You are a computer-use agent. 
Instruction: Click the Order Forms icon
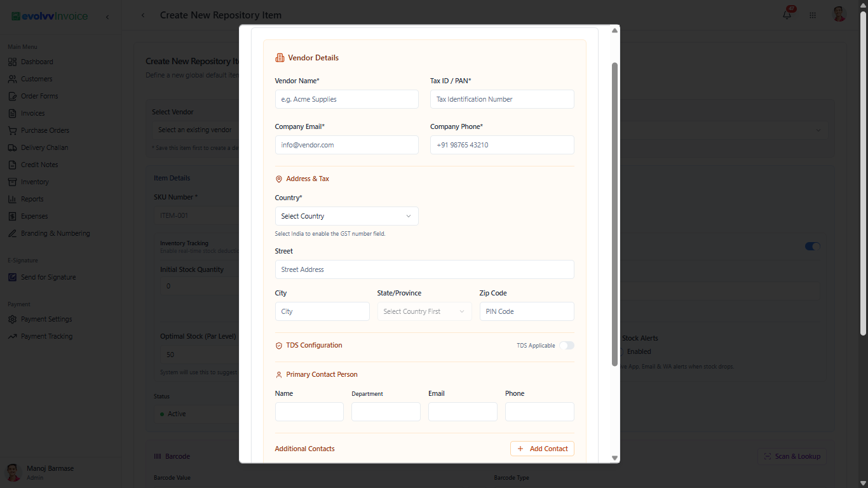12,96
